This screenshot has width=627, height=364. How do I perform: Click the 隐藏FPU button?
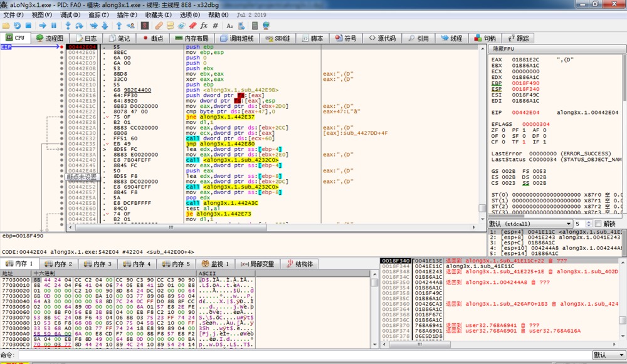[x=557, y=49]
